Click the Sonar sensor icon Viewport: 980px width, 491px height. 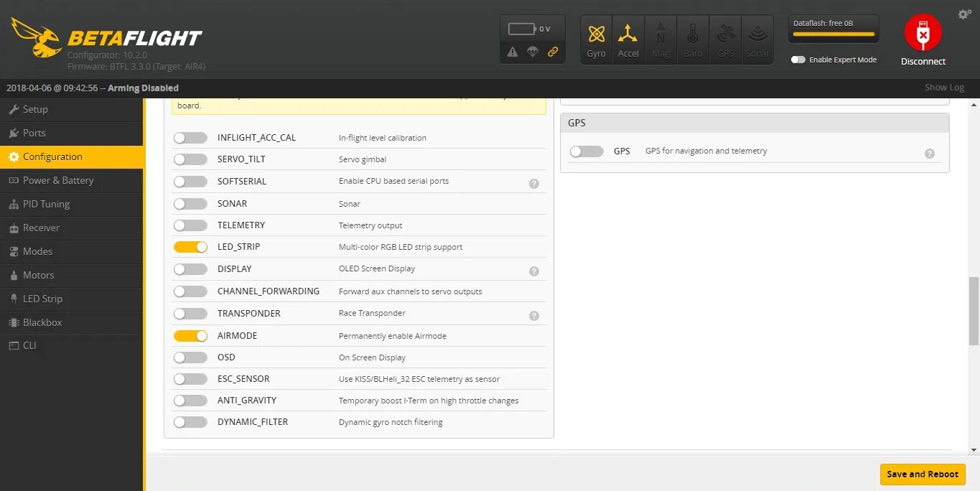point(757,40)
